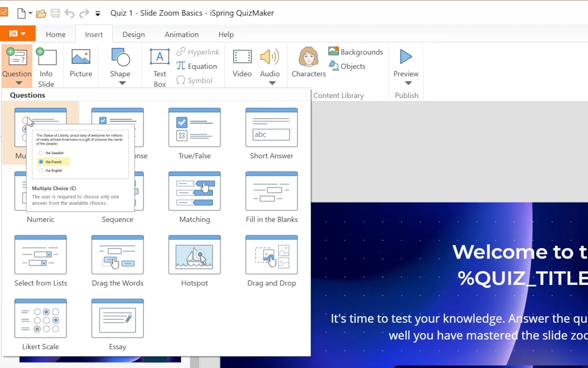Click the Shape icon
The height and width of the screenshot is (368, 588).
tap(120, 57)
